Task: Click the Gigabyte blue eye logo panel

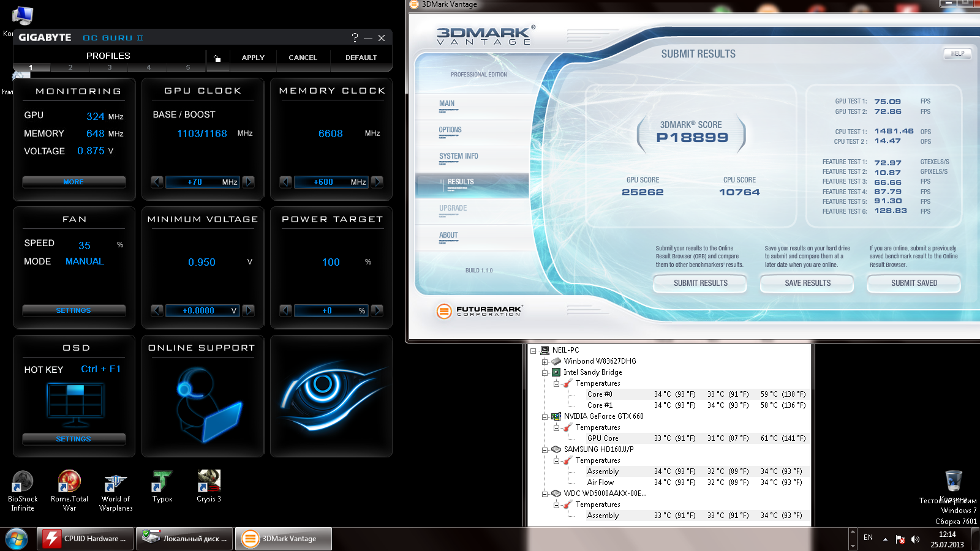Action: (331, 395)
